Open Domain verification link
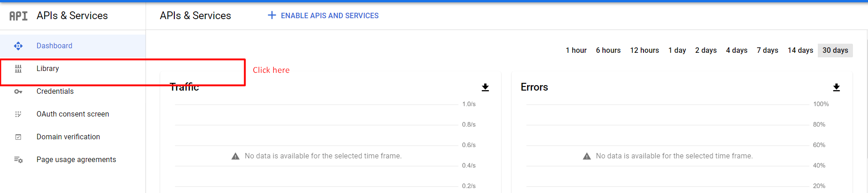868x193 pixels. pos(68,137)
